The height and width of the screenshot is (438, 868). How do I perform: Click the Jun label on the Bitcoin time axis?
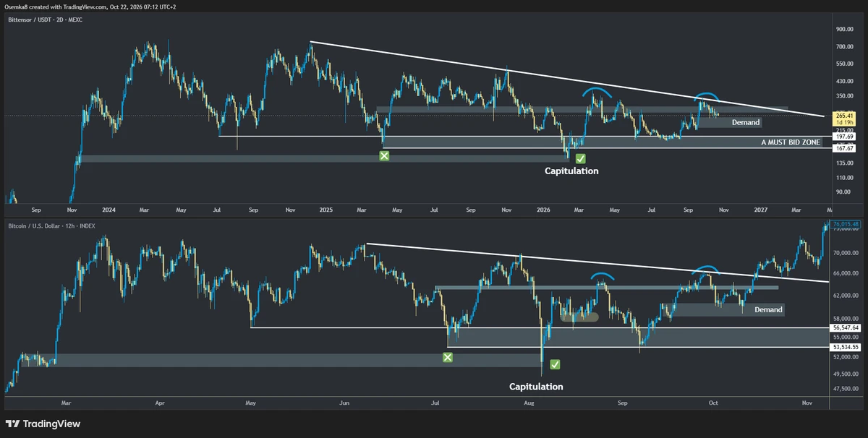click(x=344, y=402)
